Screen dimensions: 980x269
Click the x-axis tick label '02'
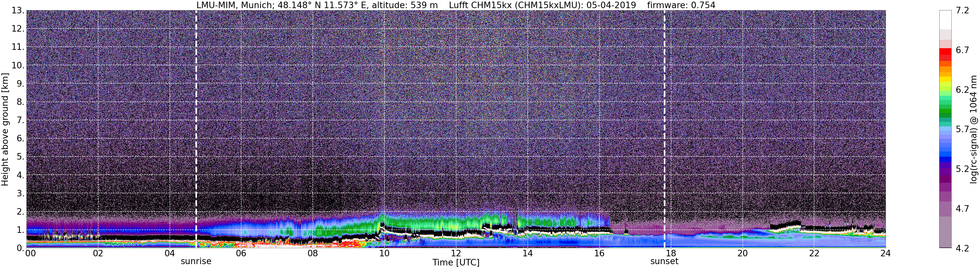click(98, 253)
